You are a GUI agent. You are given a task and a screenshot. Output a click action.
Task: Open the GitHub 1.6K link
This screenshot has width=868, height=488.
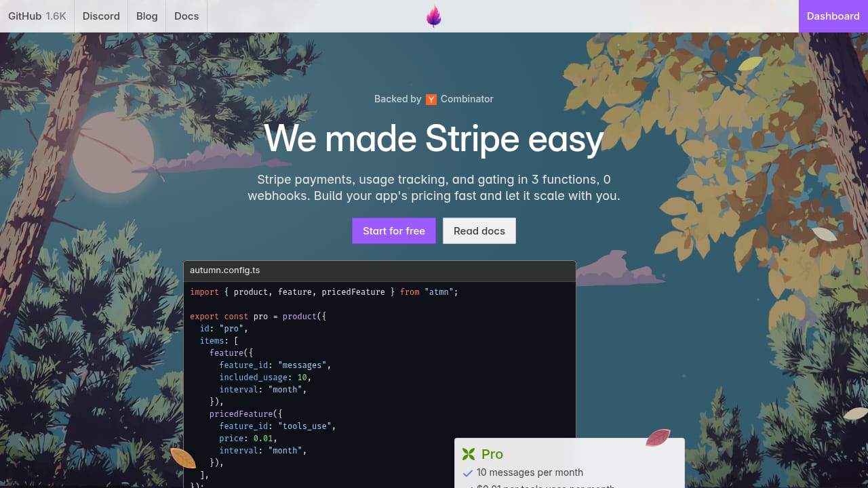point(37,16)
